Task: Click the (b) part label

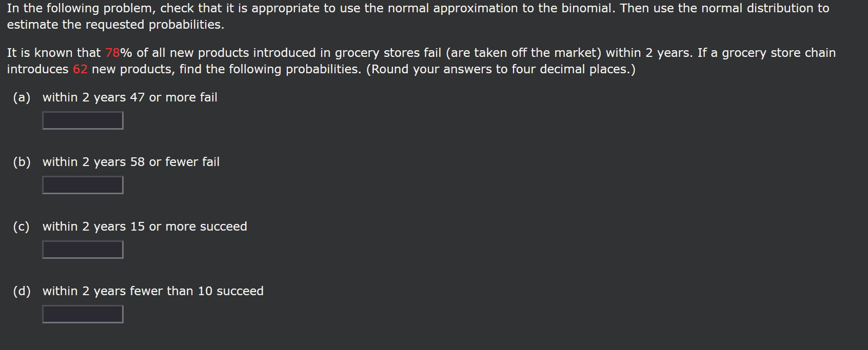Action: [x=22, y=162]
